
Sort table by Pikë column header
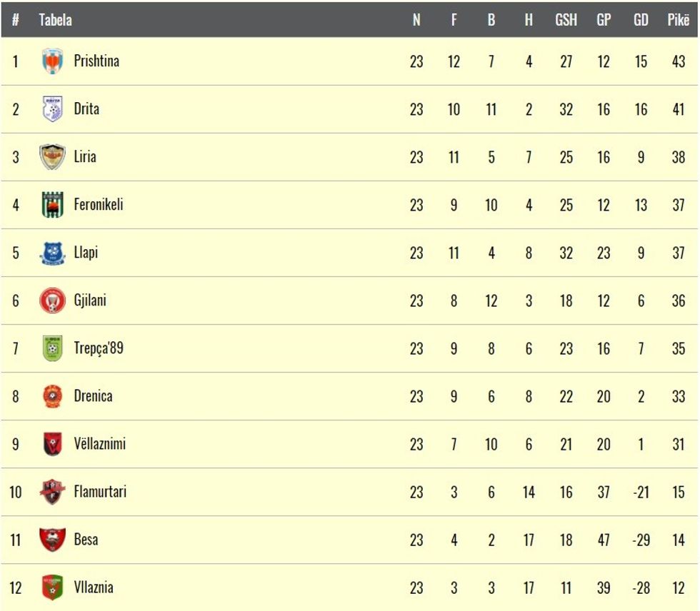[x=678, y=19]
